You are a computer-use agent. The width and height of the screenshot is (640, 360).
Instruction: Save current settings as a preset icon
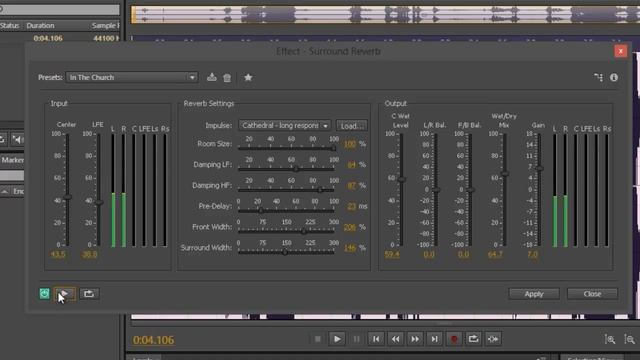pyautogui.click(x=211, y=77)
